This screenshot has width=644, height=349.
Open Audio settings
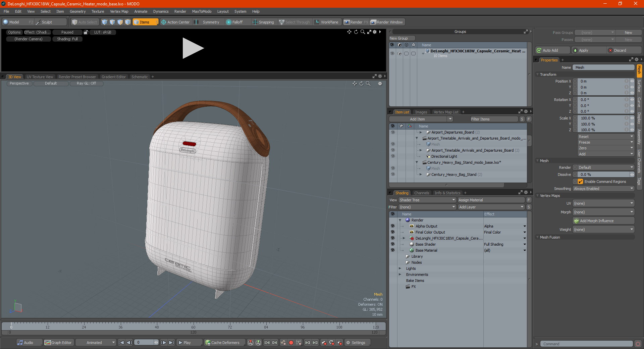click(x=29, y=343)
